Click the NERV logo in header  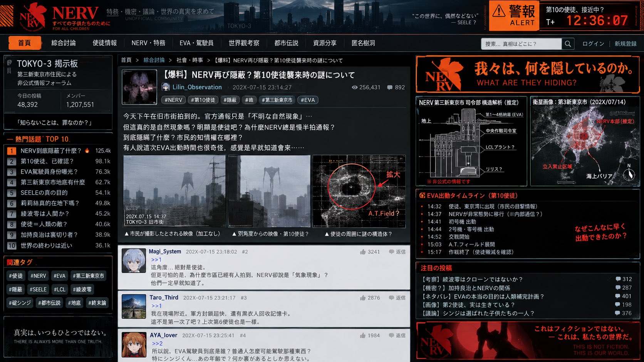33,17
